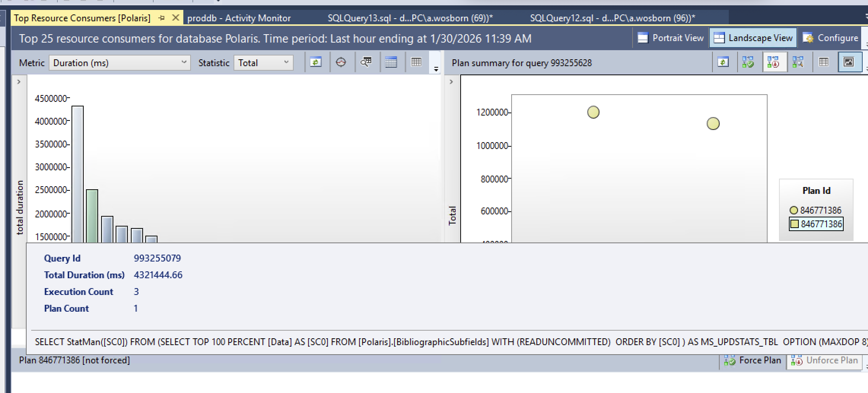This screenshot has width=868, height=393.
Task: Open the Statistic dropdown showing Total
Action: 263,63
